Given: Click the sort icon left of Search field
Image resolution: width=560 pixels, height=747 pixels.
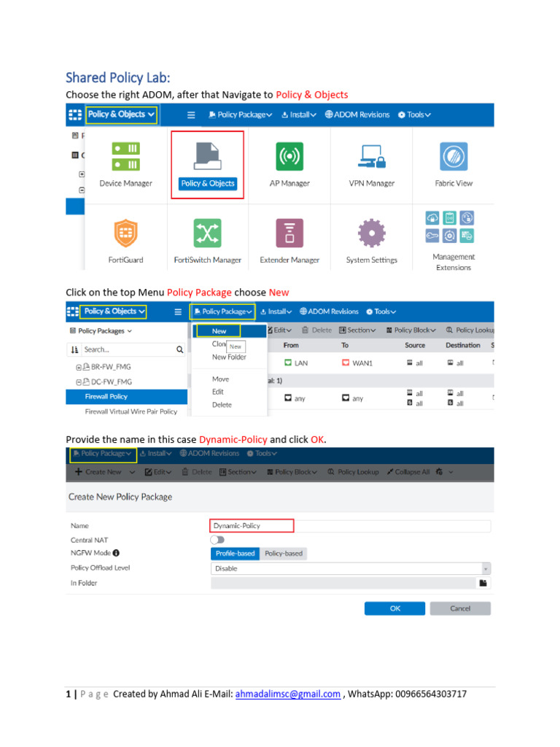Looking at the screenshot, I should tap(74, 349).
